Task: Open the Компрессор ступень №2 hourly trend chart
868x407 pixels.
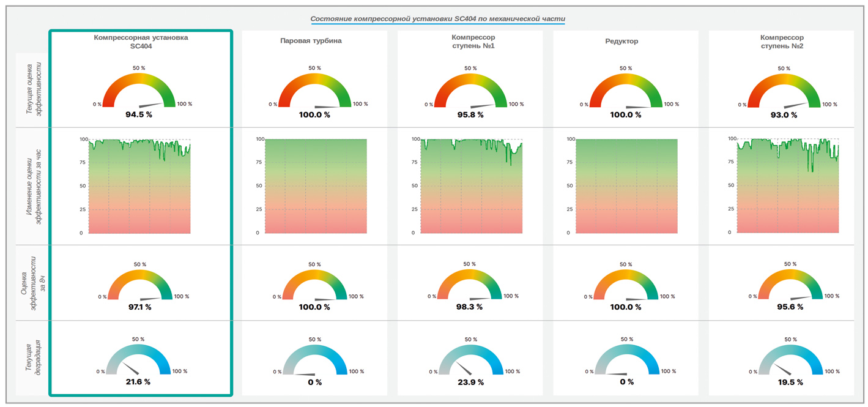Action: [787, 186]
